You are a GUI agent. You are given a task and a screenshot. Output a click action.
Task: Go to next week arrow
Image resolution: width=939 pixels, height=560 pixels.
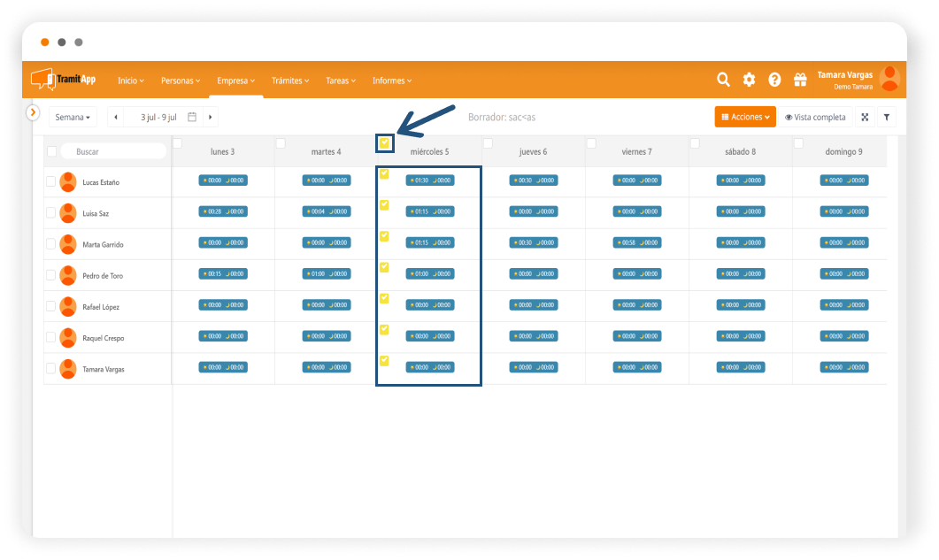click(x=210, y=117)
